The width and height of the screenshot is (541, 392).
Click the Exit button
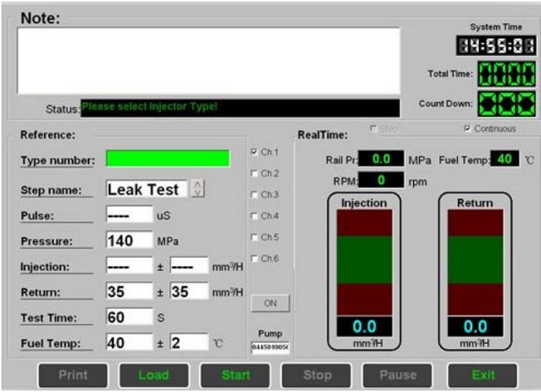[482, 375]
